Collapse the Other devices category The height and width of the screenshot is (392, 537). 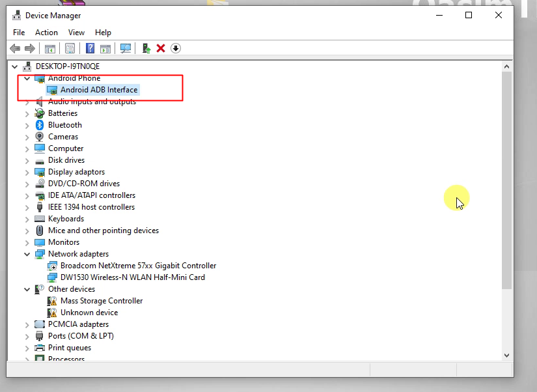coord(27,290)
